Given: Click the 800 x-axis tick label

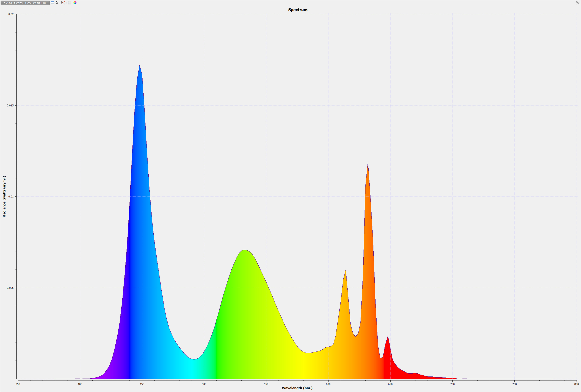Looking at the screenshot, I should (x=576, y=384).
